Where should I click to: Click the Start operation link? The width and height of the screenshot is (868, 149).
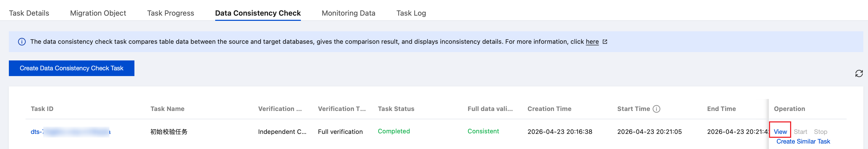pos(800,132)
